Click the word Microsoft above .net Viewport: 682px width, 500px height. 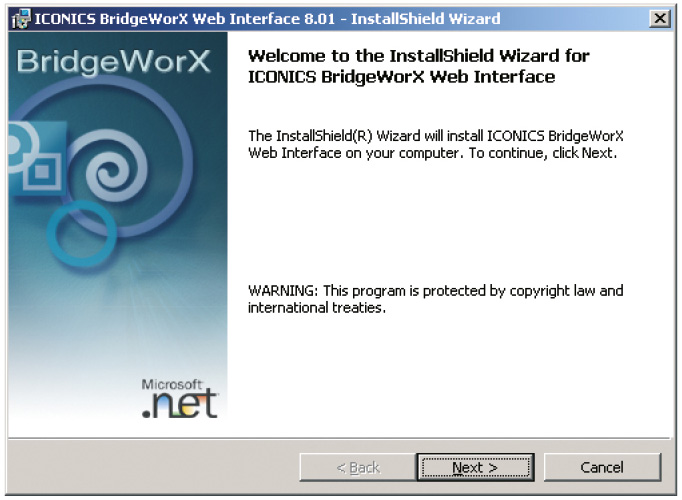tap(172, 384)
